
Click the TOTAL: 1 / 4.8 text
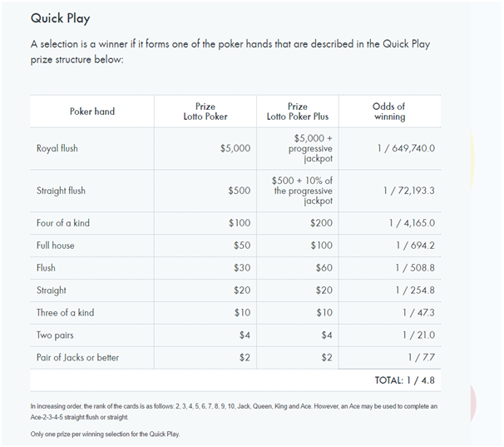point(404,380)
